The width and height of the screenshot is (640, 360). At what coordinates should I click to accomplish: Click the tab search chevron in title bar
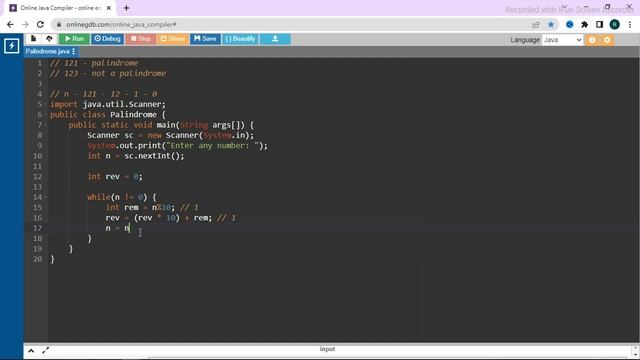coord(564,7)
